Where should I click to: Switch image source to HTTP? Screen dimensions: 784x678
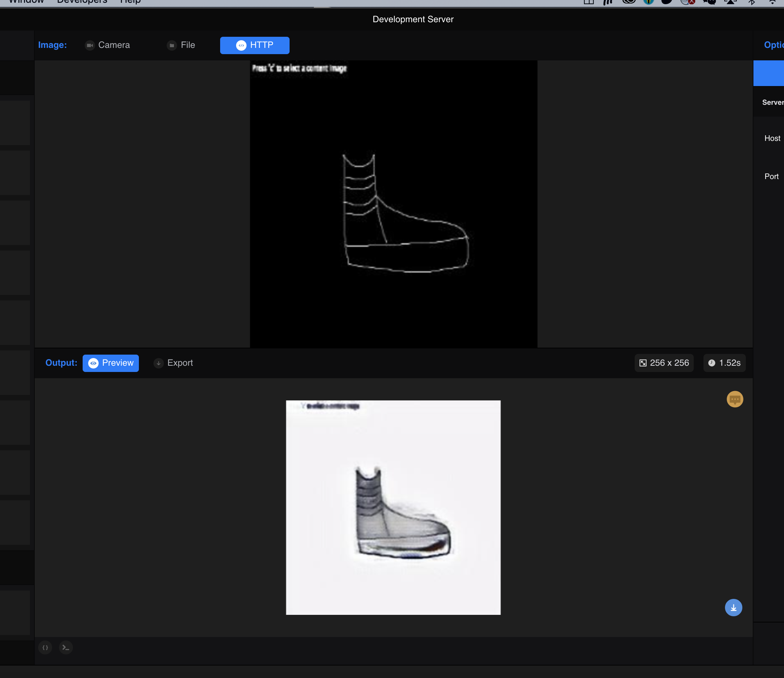[255, 45]
